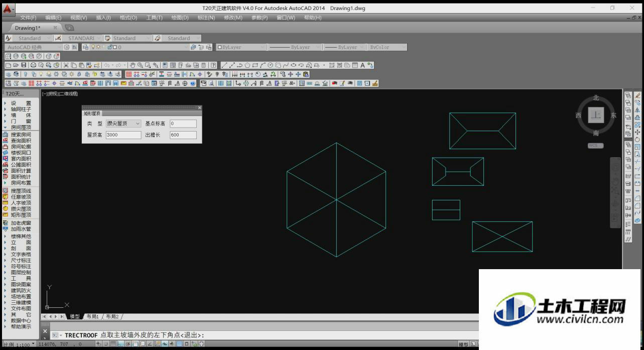Open the 标注(N) menu
The width and height of the screenshot is (644, 350).
206,18
